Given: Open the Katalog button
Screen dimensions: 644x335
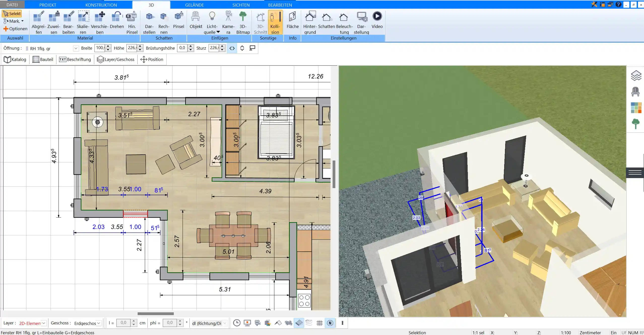Looking at the screenshot, I should (x=15, y=59).
